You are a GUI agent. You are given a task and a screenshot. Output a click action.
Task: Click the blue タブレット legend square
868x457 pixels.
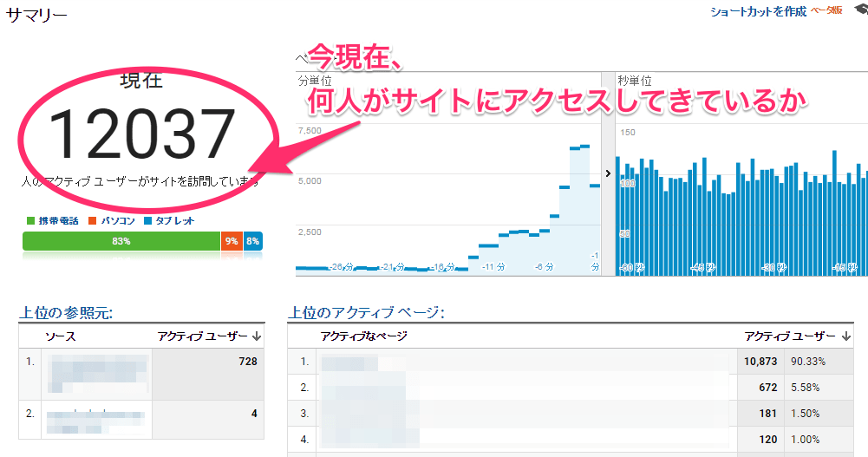tap(147, 221)
